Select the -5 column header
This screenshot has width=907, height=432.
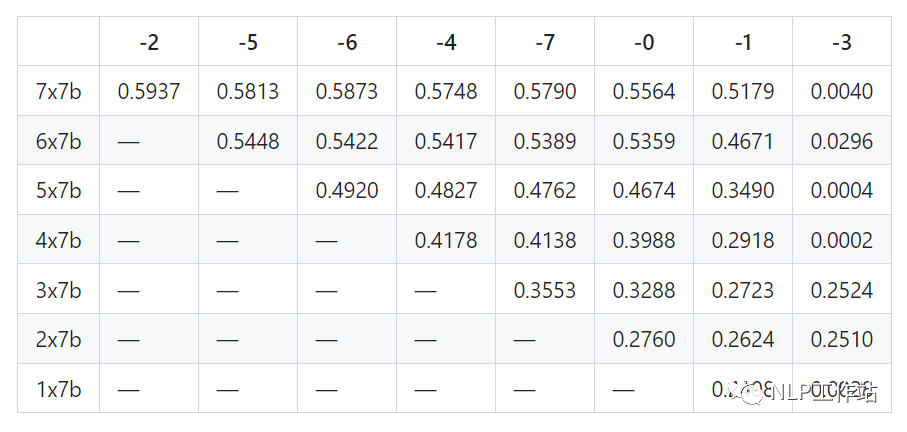248,42
